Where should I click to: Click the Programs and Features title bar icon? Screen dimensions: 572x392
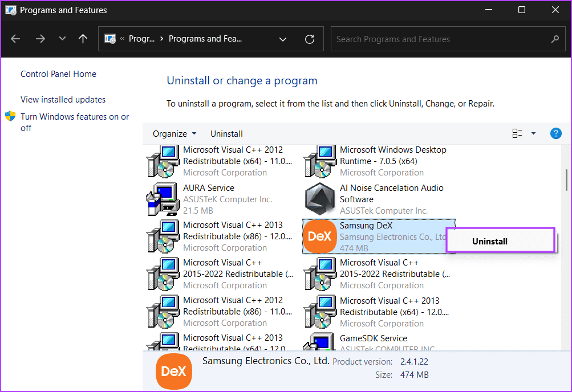point(11,10)
